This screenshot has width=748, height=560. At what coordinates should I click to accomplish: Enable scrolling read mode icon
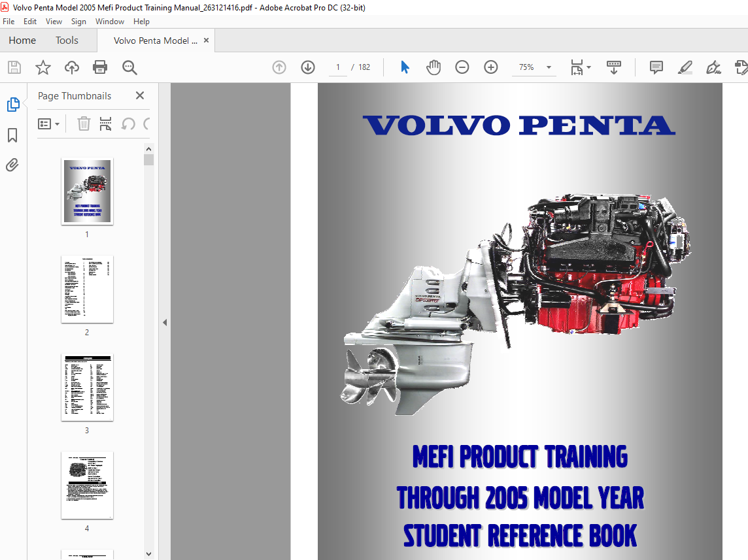tap(613, 67)
